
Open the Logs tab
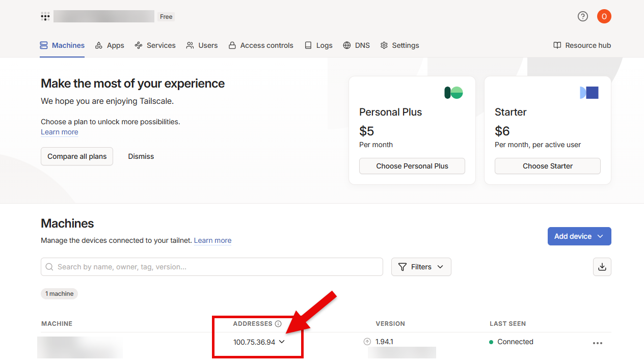point(318,45)
